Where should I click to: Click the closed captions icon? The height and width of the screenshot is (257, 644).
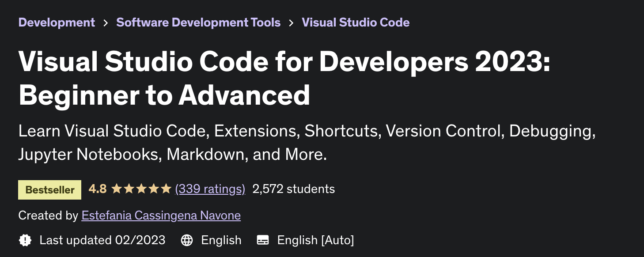(x=263, y=240)
